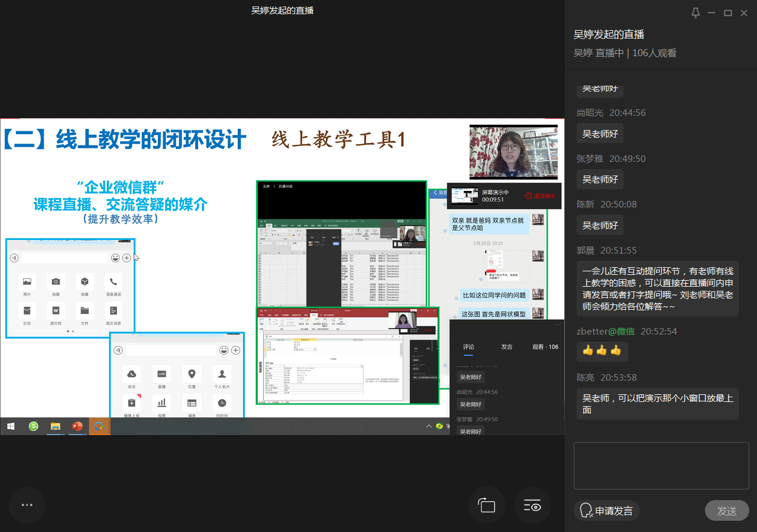The height and width of the screenshot is (532, 757).
Task: Click zbetter@微信 thumbs-up message
Action: click(602, 351)
